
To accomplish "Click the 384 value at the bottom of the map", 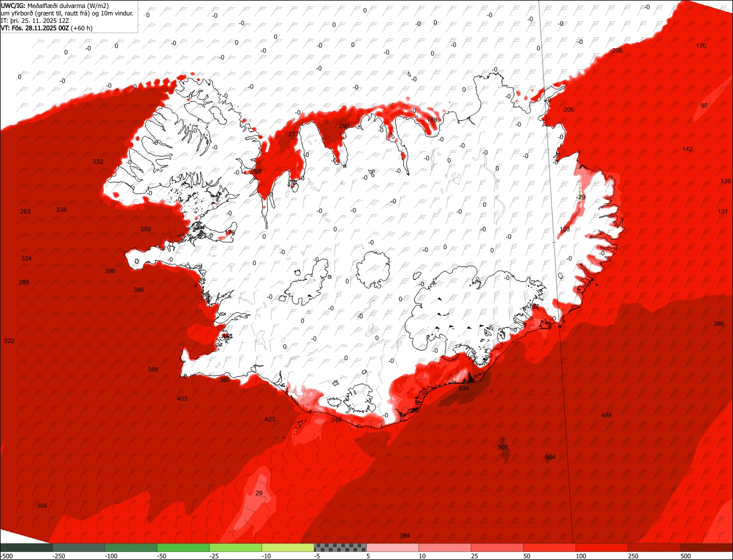I will 405,535.
